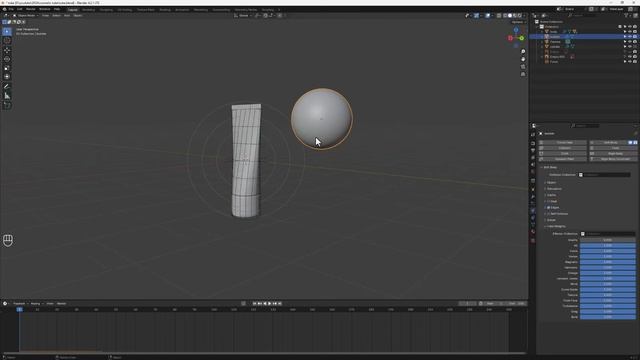The image size is (640, 360).
Task: Toggle render camera icon on Collection row
Action: (x=634, y=27)
